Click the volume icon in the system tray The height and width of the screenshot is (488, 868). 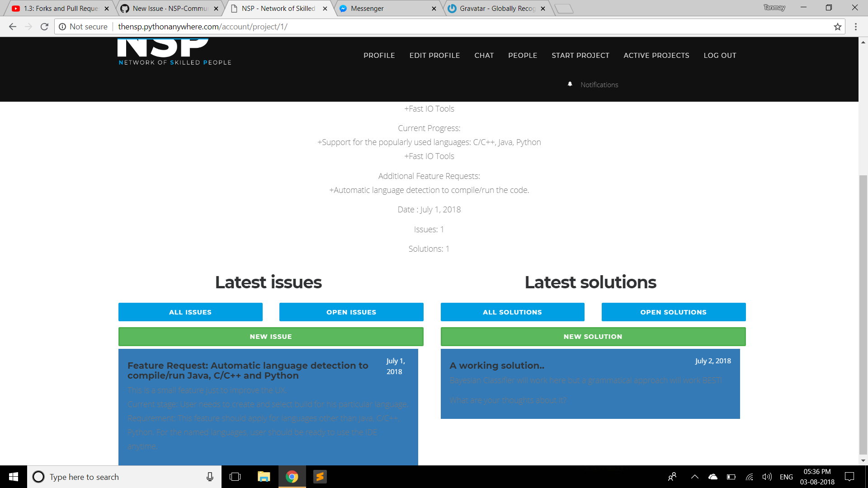tap(767, 477)
